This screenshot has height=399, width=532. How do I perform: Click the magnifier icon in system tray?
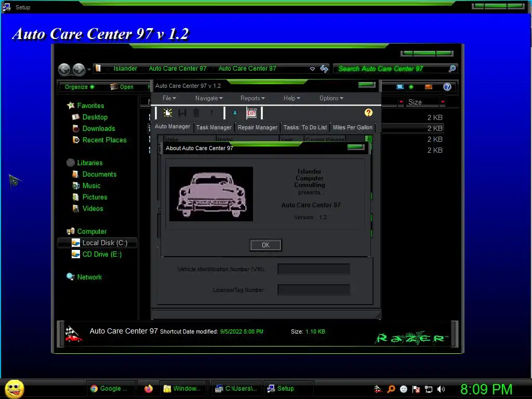pyautogui.click(x=391, y=389)
